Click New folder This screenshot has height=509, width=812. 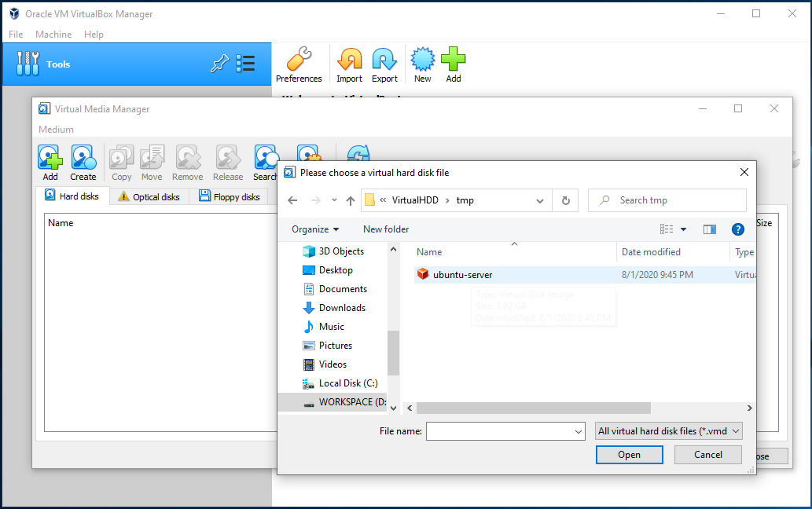(x=386, y=229)
